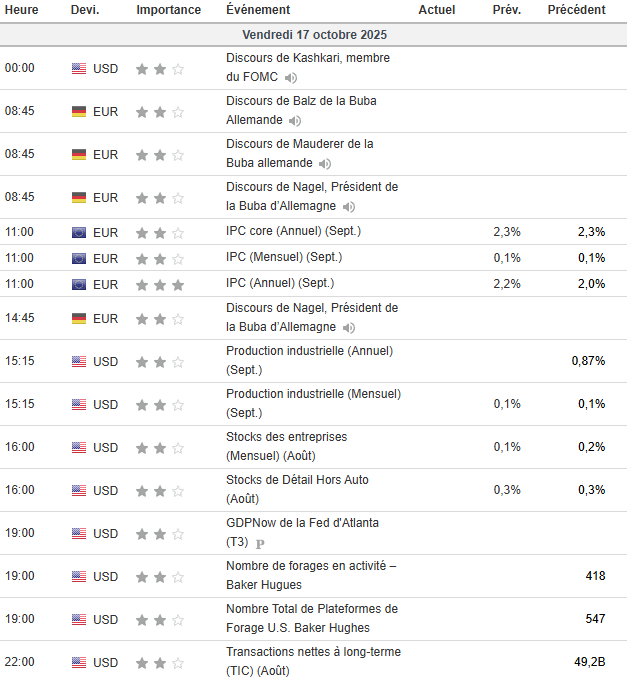Click the US flag on the Kashkari speech row

(x=79, y=69)
